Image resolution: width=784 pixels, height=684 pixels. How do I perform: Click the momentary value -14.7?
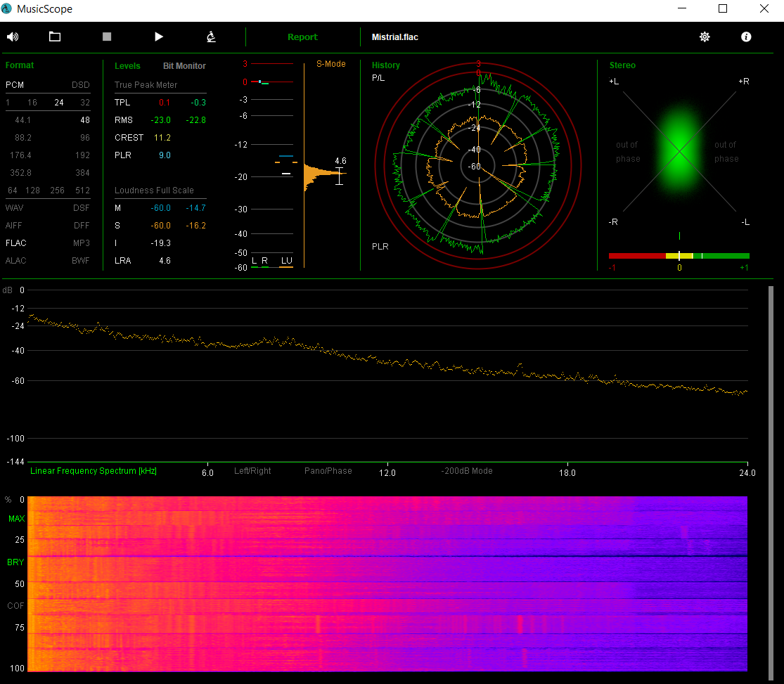tap(195, 208)
